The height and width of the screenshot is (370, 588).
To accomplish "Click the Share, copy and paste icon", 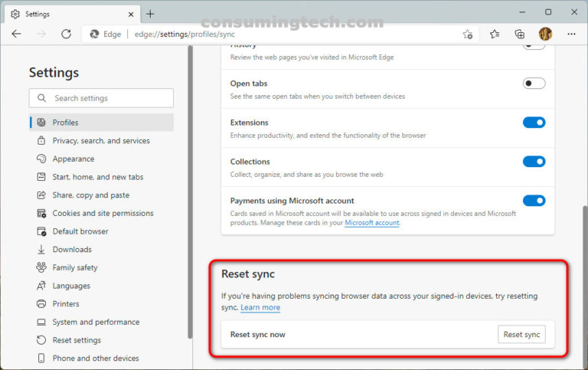I will coord(41,195).
